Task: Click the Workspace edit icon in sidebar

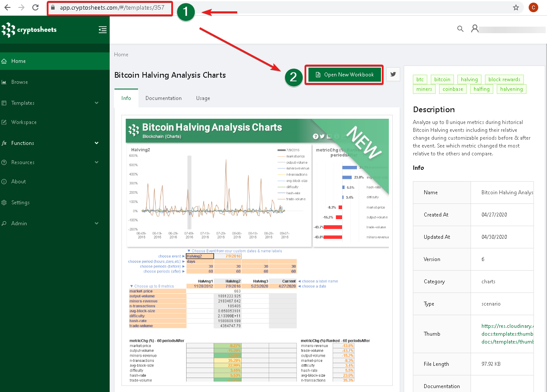Action: point(4,122)
